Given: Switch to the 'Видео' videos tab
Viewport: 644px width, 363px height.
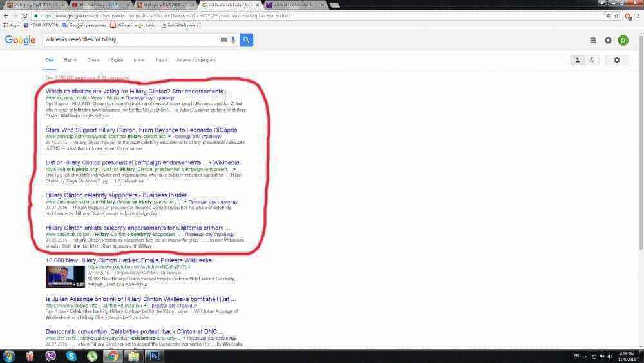Looking at the screenshot, I should pos(117,60).
